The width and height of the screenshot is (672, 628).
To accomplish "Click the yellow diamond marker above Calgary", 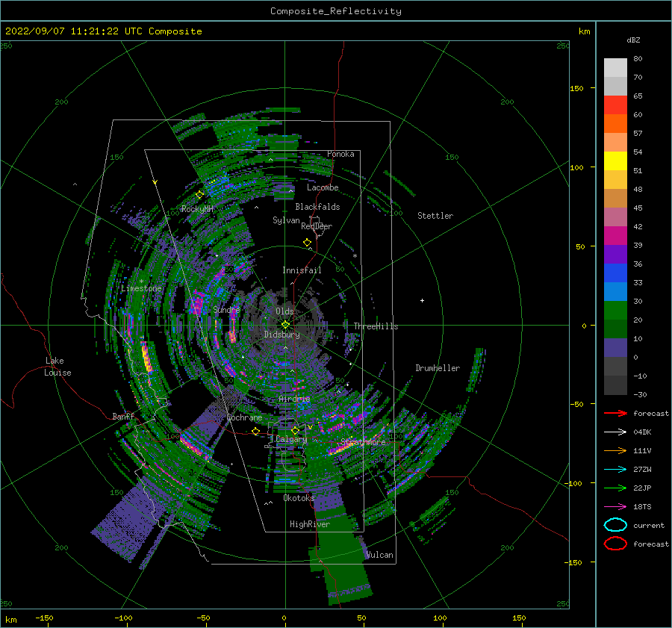I will point(295,430).
